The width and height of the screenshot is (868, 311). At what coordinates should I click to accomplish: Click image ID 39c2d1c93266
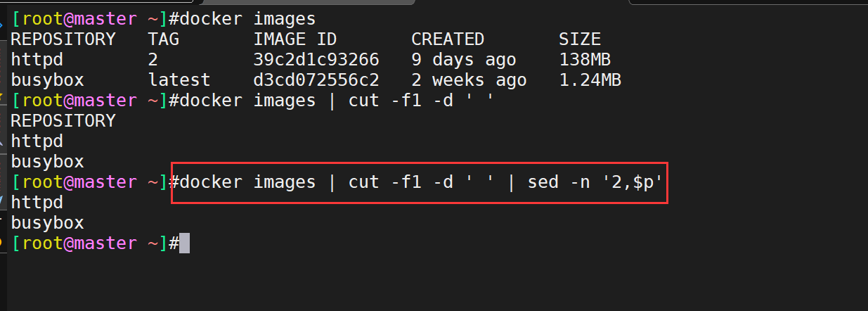pyautogui.click(x=316, y=59)
